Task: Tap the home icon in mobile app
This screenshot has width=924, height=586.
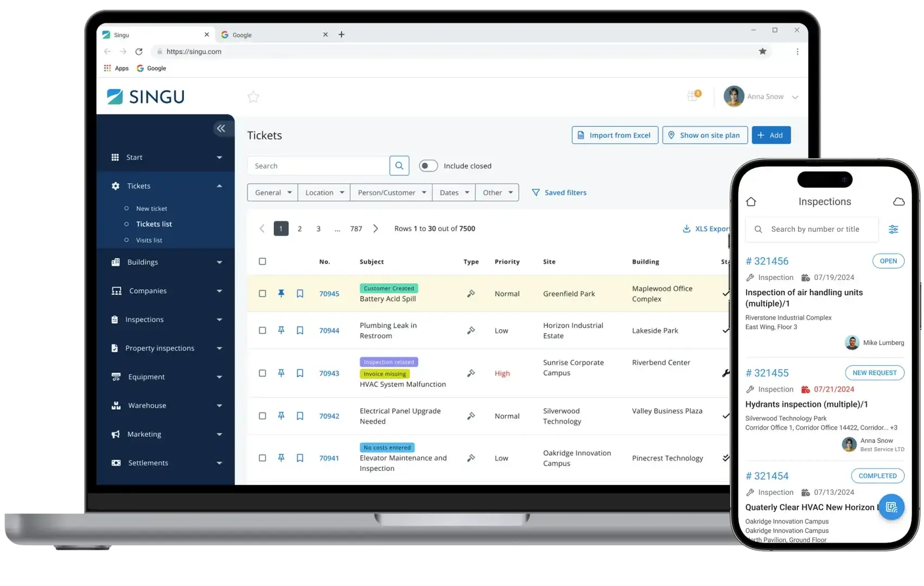Action: (x=751, y=202)
